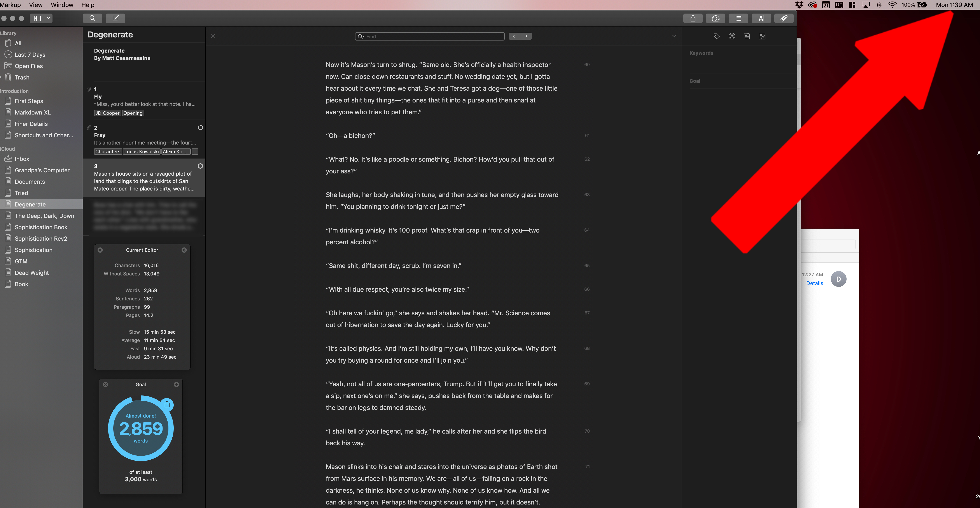Expand the Find options chevron at right
Screen dimensions: 980x508
pos(674,36)
